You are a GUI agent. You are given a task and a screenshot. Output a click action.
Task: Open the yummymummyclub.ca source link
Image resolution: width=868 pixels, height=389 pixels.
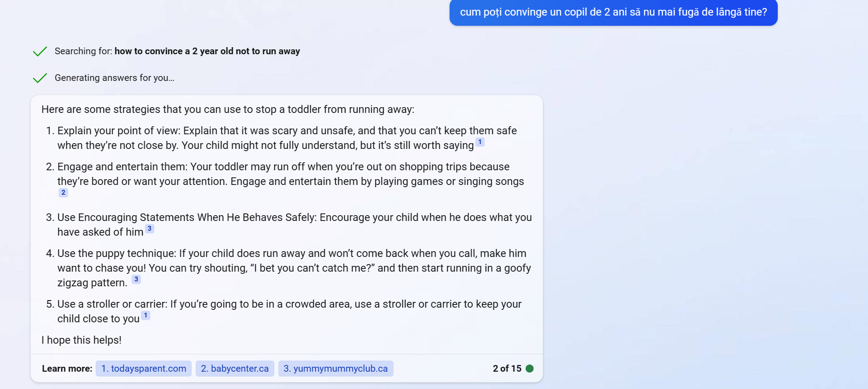point(336,369)
